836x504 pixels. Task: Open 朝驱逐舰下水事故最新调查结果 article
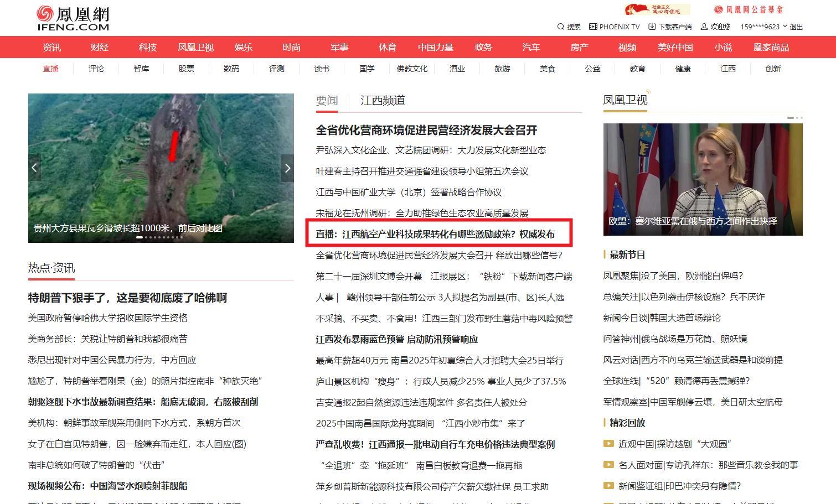(143, 402)
